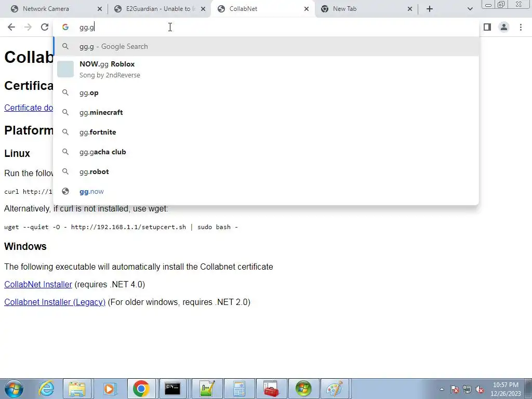This screenshot has width=532, height=399.
Task: Pick the gg.op search suggestion
Action: [266, 92]
